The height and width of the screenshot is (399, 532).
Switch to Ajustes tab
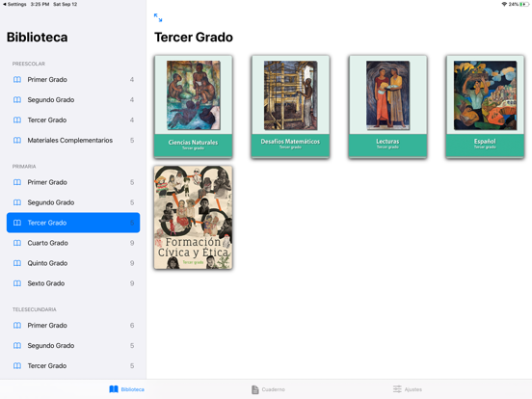407,389
